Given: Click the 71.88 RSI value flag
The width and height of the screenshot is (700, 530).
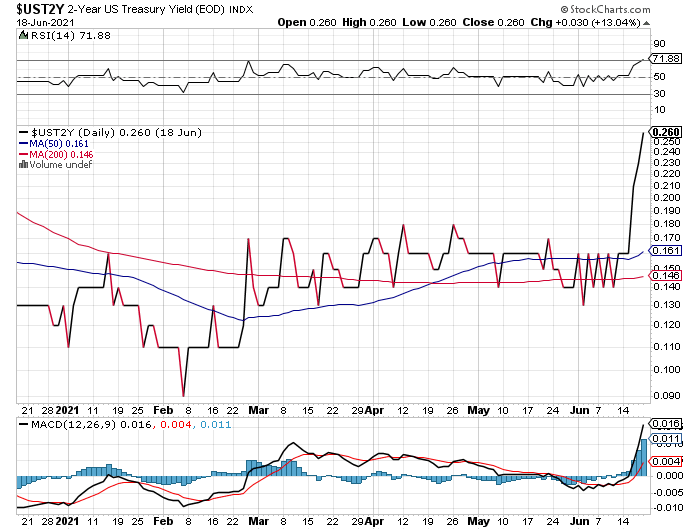Looking at the screenshot, I should (665, 60).
